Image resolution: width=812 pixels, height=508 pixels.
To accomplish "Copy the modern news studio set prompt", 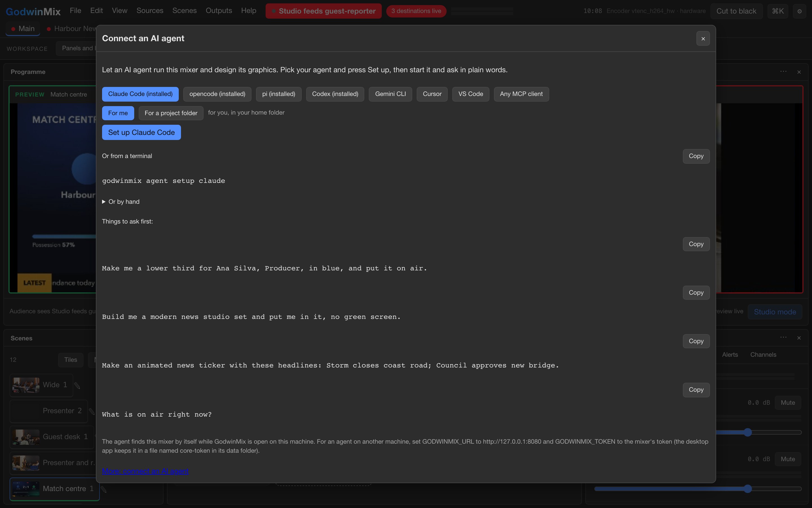I will (696, 293).
